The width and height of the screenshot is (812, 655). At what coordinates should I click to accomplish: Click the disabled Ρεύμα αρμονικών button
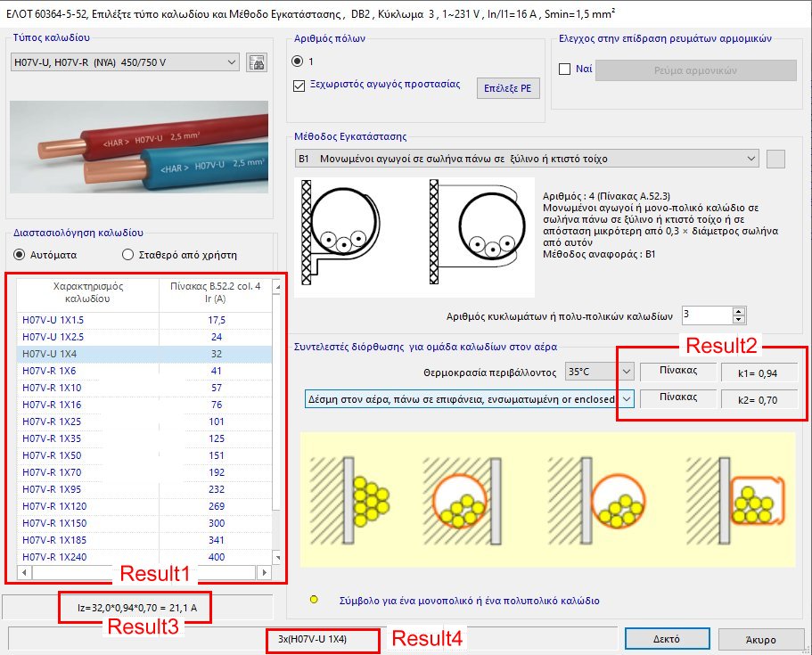695,70
